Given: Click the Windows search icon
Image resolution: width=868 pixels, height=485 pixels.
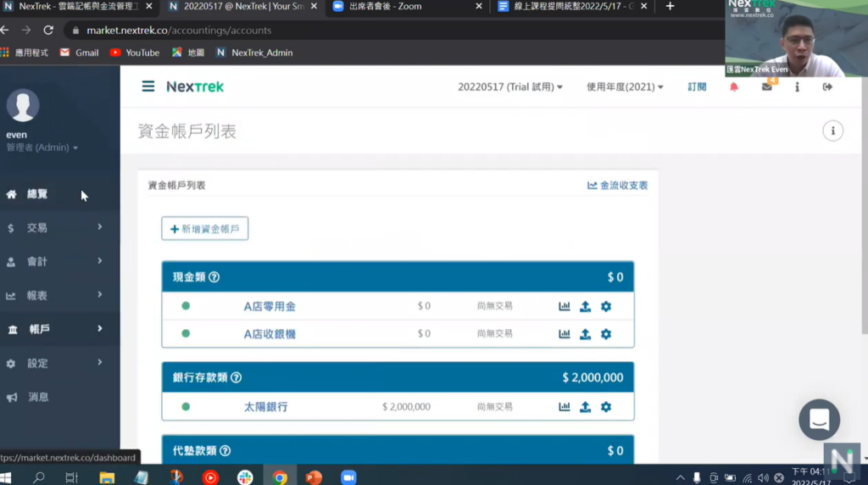Looking at the screenshot, I should tap(39, 477).
